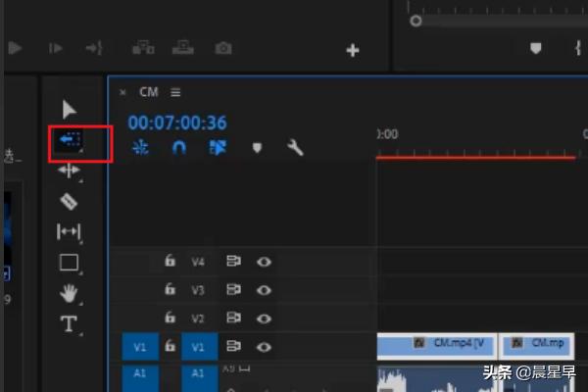Open timeline display settings wrench
Image resolution: width=588 pixels, height=392 pixels.
click(x=294, y=148)
